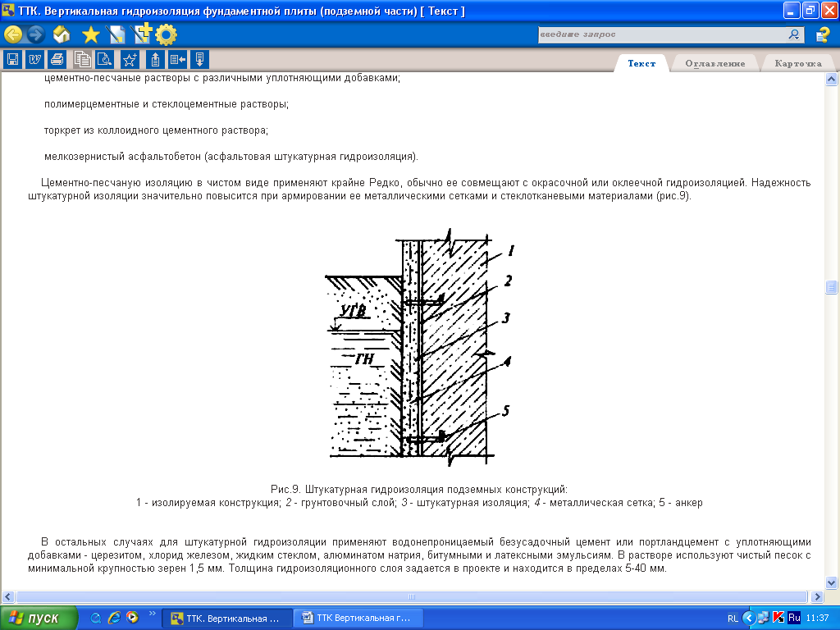Add bookmark with the star-plus icon
The width and height of the screenshot is (840, 630).
pyautogui.click(x=130, y=59)
